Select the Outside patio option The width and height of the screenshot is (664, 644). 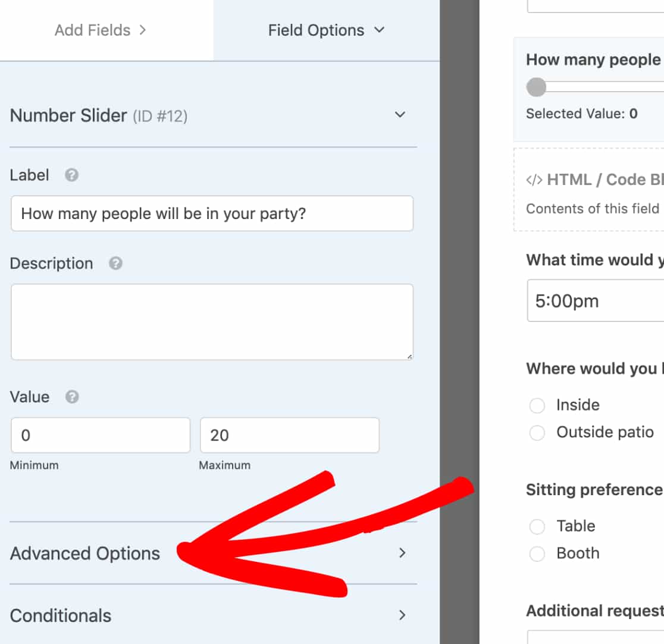pos(537,433)
